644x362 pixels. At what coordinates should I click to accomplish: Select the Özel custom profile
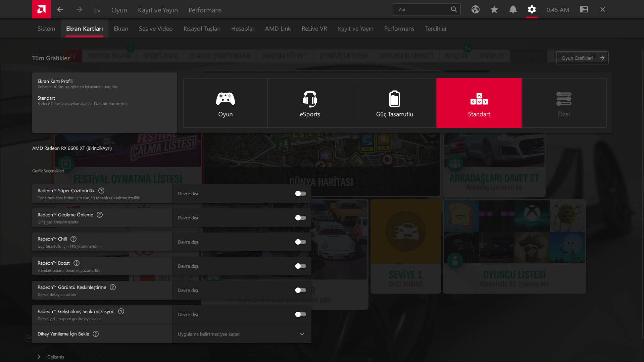(x=564, y=103)
